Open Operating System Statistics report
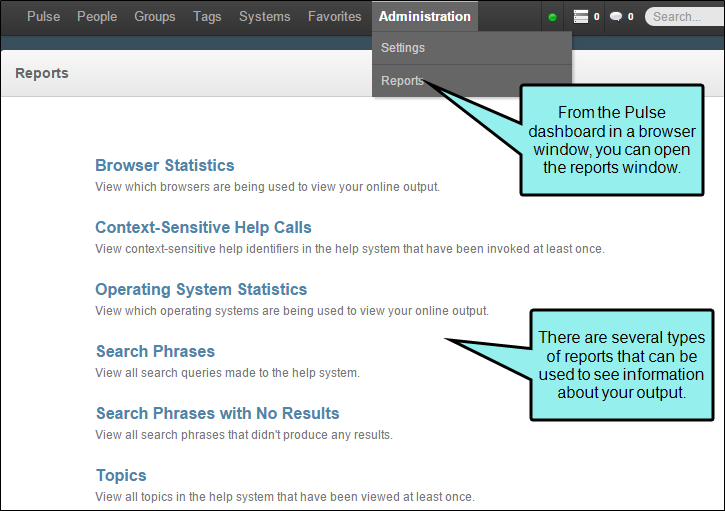 point(201,289)
